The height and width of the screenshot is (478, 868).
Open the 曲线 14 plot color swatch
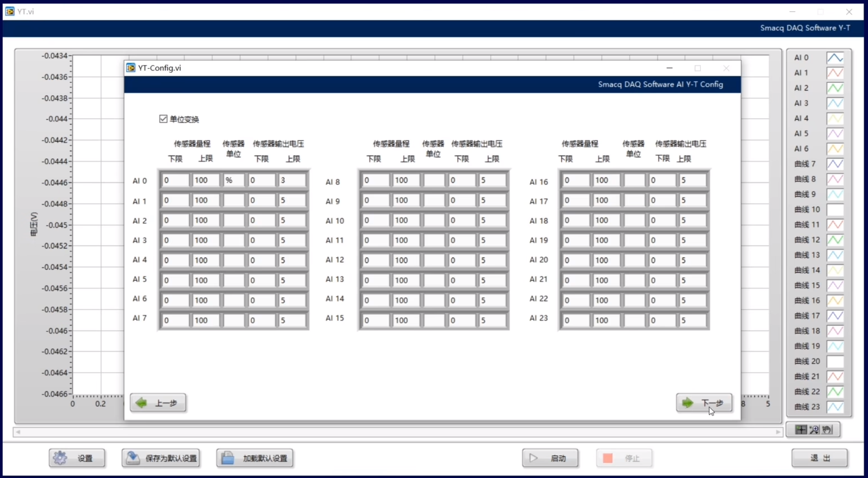click(835, 270)
